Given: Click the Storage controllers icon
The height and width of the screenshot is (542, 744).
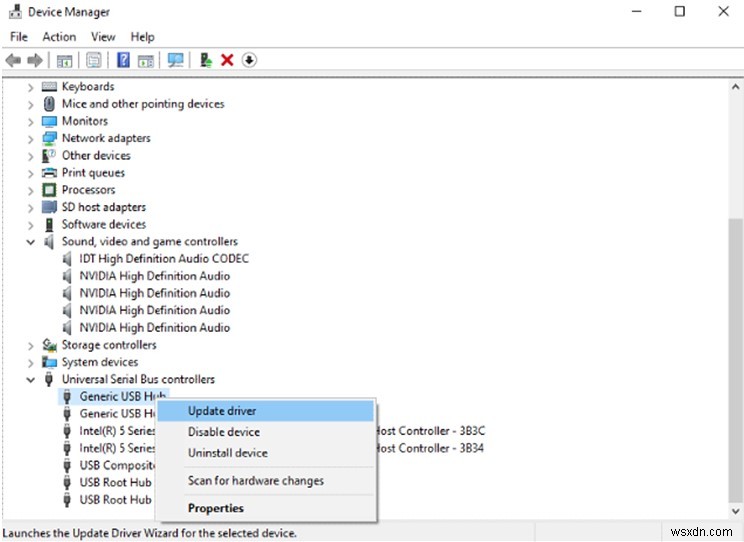Looking at the screenshot, I should pyautogui.click(x=49, y=345).
